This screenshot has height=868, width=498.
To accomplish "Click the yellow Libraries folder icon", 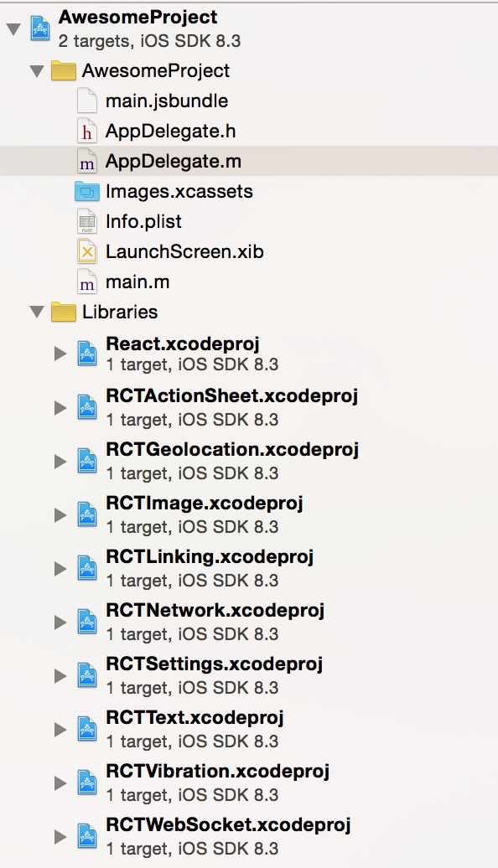I will click(x=63, y=313).
